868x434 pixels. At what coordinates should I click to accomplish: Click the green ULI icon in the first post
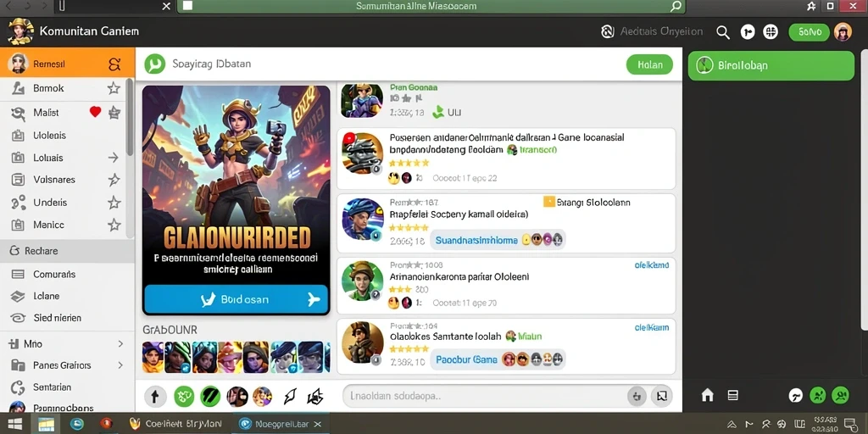pos(438,112)
